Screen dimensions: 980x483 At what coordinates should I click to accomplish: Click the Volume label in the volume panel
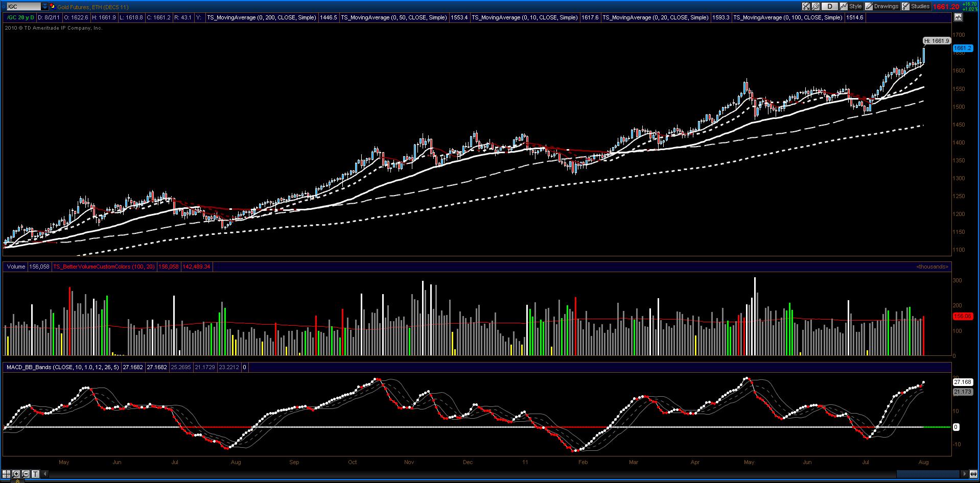pyautogui.click(x=16, y=267)
